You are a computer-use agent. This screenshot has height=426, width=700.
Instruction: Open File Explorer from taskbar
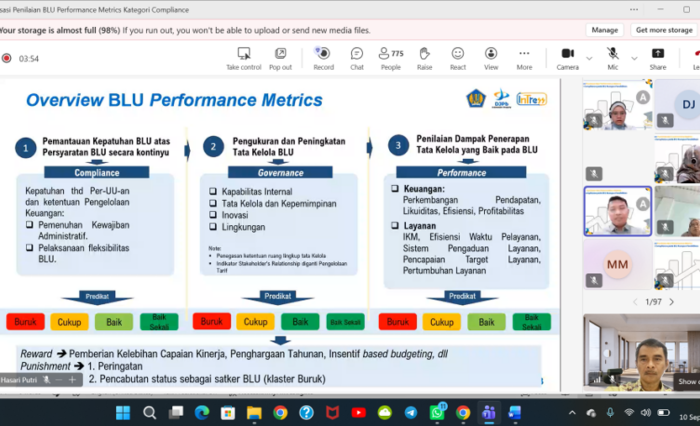click(x=254, y=413)
